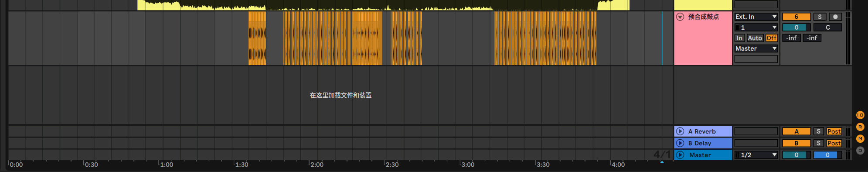
Task: Toggle the I-O section show button
Action: point(860,115)
